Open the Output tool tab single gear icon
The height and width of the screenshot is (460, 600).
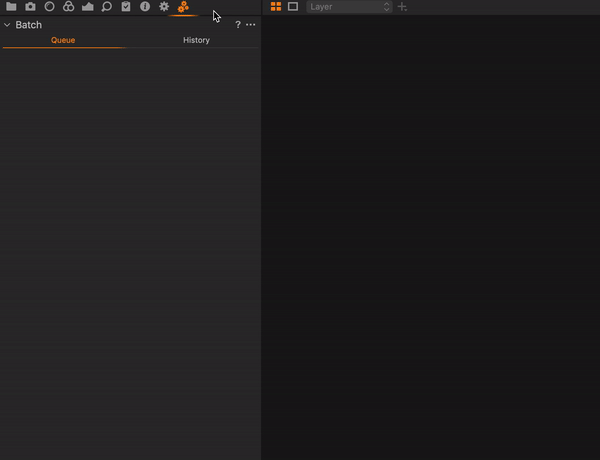(164, 7)
